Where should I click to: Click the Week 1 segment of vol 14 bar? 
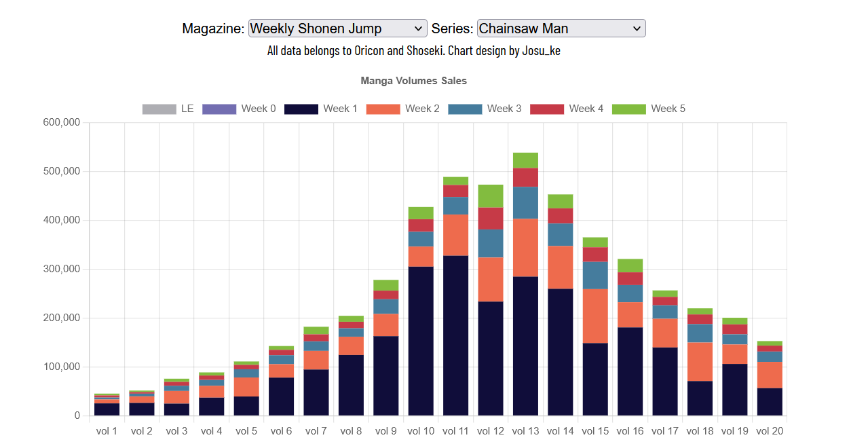pyautogui.click(x=560, y=352)
